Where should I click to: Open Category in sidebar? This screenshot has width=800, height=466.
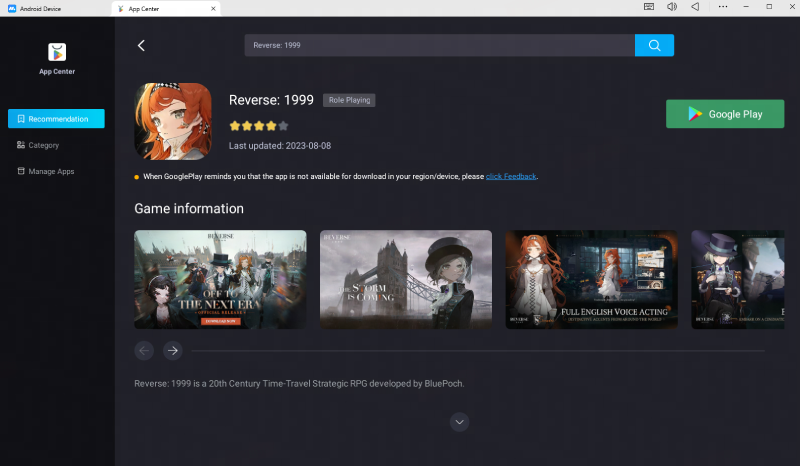[38, 145]
